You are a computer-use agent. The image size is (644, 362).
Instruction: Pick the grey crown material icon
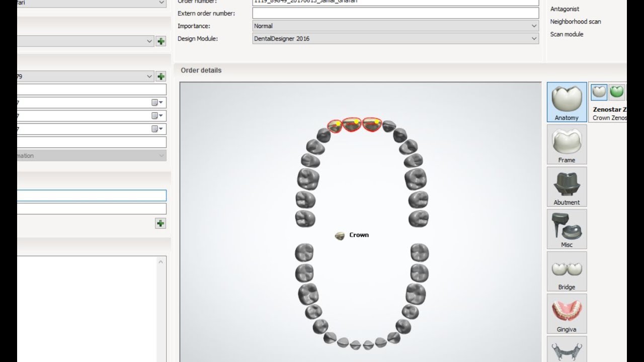click(x=599, y=92)
